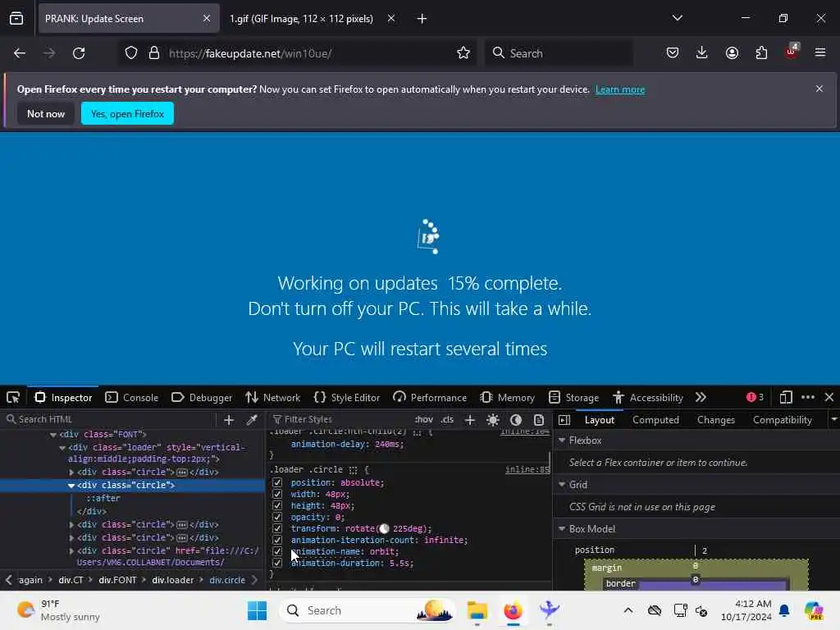Image resolution: width=840 pixels, height=630 pixels.
Task: Open the list all tabs dropdown
Action: [678, 19]
